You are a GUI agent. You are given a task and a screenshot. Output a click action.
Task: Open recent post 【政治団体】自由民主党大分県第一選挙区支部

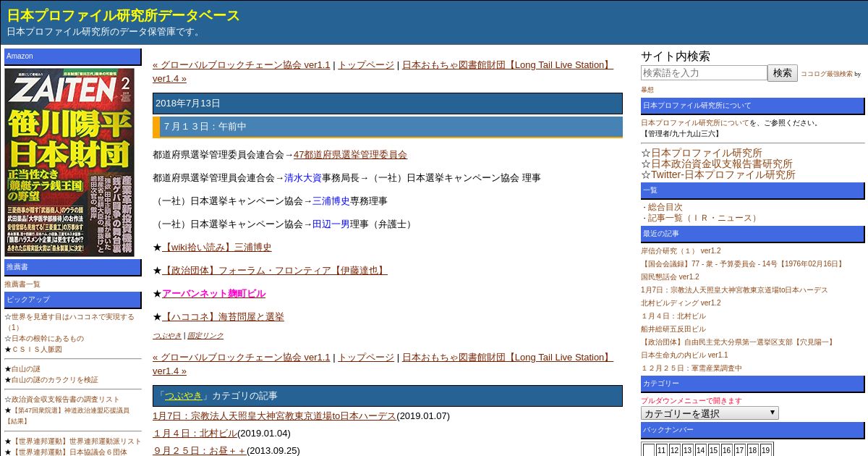point(739,342)
